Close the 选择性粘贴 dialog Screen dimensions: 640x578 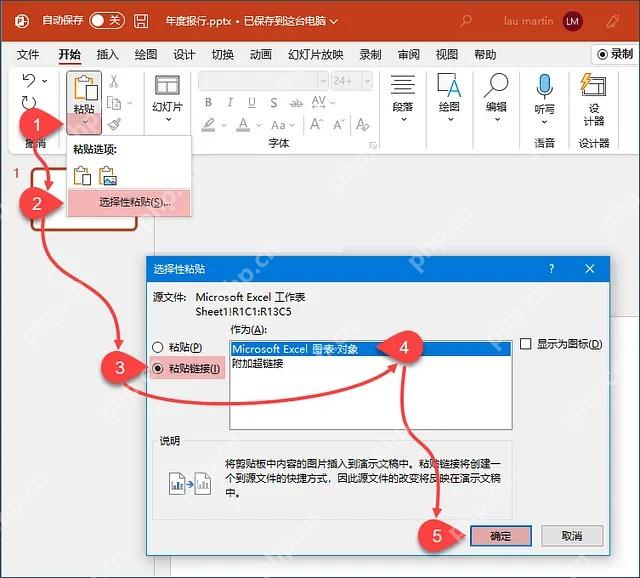coord(589,269)
